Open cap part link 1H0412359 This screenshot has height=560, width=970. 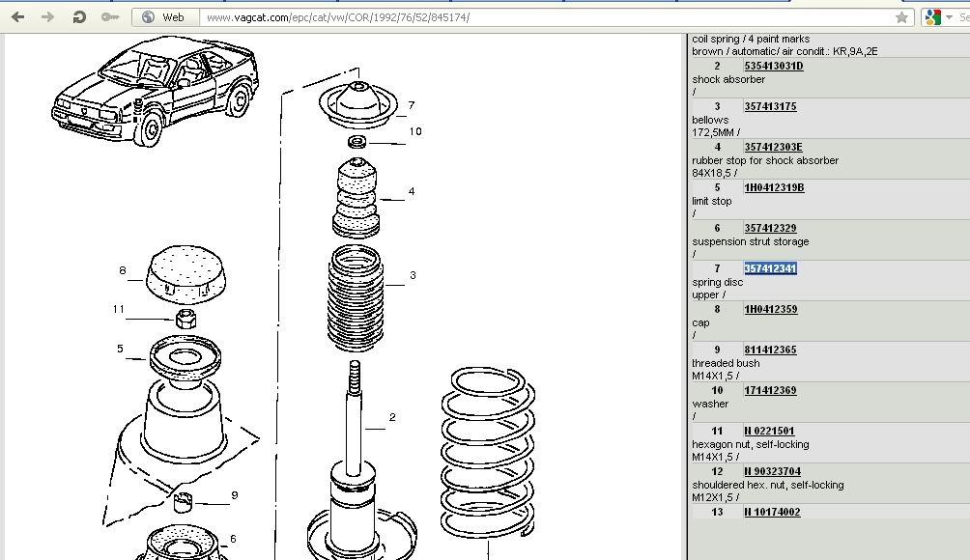coord(770,309)
